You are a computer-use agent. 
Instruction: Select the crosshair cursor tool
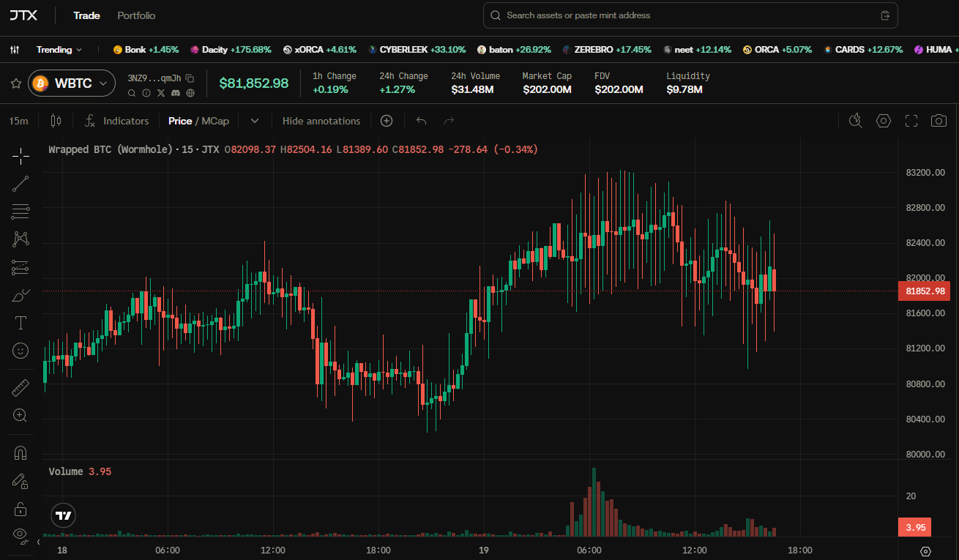click(x=20, y=156)
